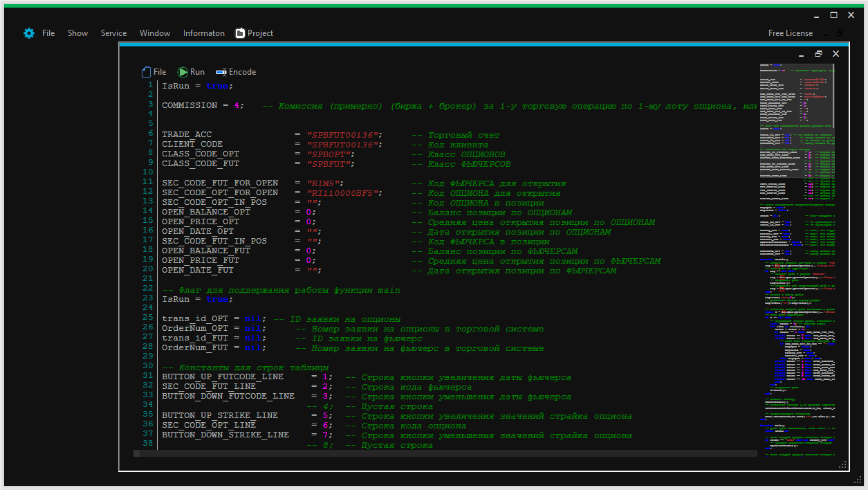This screenshot has height=490, width=868.
Task: Open the Window menu
Action: click(x=155, y=33)
